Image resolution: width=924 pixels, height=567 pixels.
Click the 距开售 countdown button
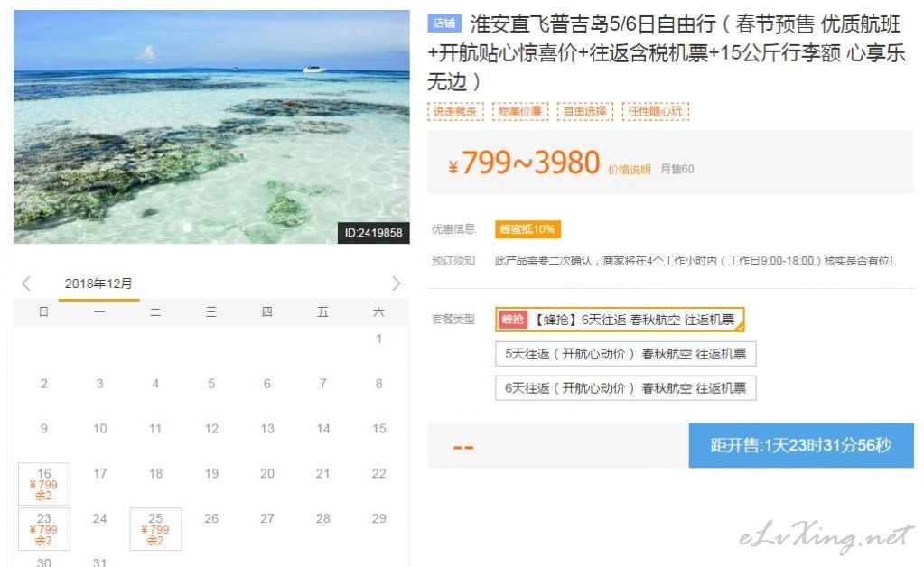[801, 445]
